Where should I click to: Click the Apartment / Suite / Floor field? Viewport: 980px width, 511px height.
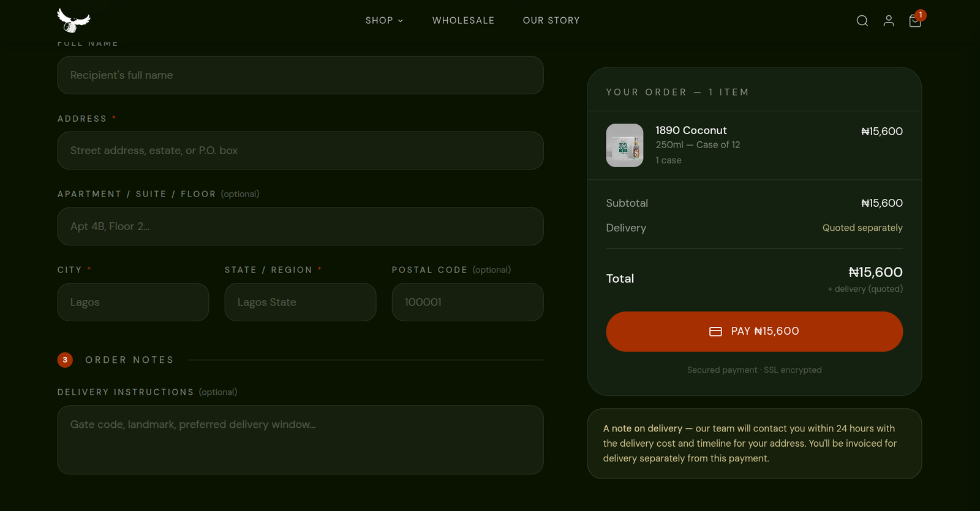click(x=300, y=226)
